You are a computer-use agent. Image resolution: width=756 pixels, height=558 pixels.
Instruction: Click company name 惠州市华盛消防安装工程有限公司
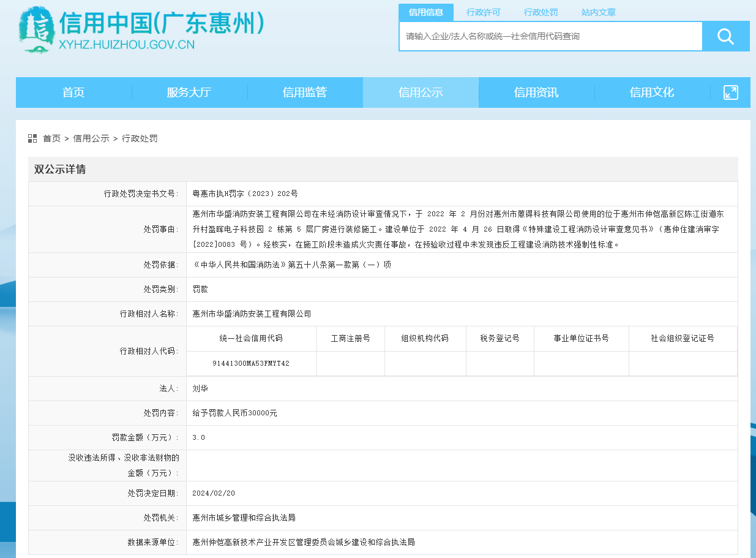click(x=252, y=314)
